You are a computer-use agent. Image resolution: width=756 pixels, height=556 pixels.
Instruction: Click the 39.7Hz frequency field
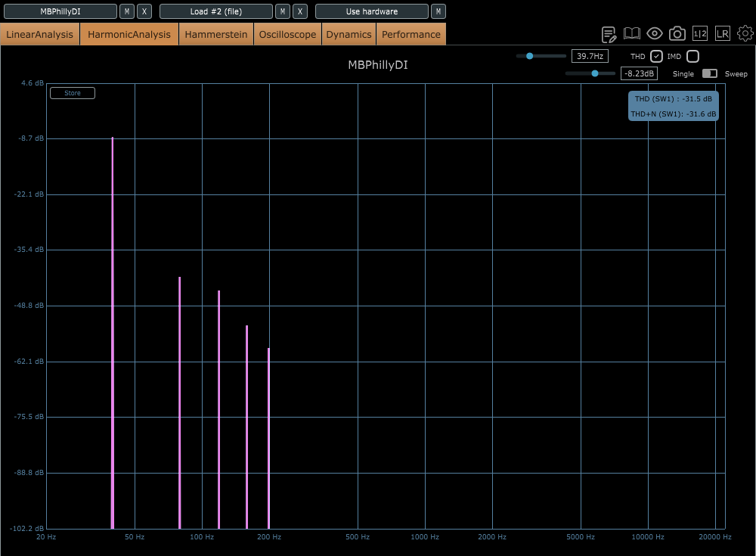[590, 56]
